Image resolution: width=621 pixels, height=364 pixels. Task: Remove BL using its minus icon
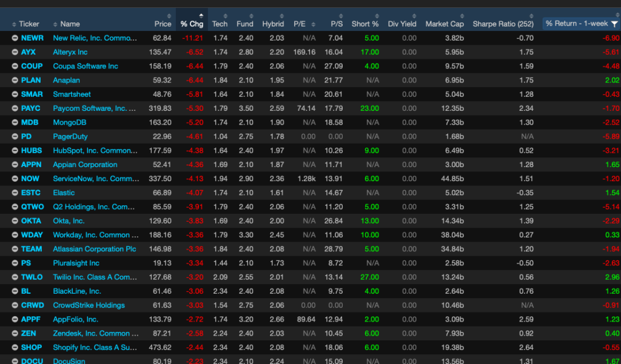(15, 291)
